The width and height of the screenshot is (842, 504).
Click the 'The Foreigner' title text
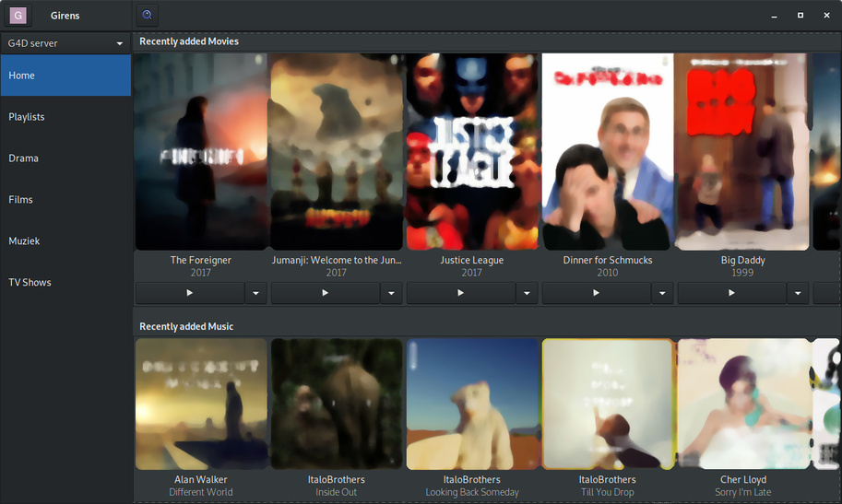point(201,260)
